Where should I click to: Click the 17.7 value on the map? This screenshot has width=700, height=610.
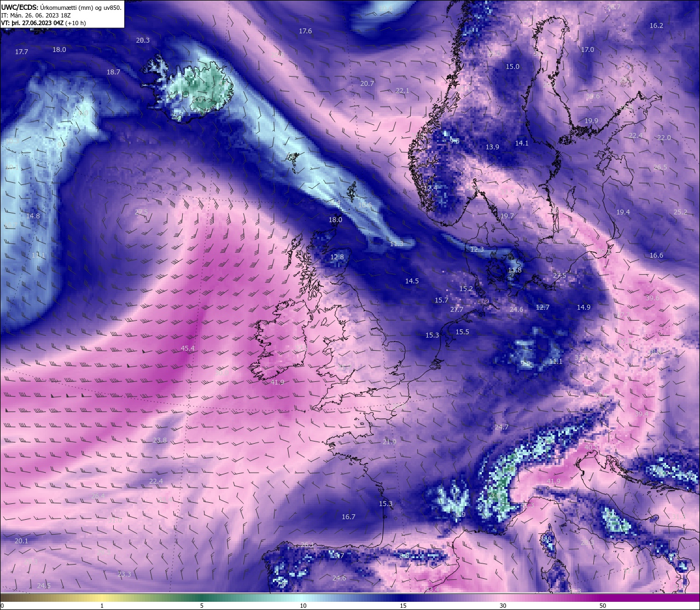pyautogui.click(x=21, y=51)
